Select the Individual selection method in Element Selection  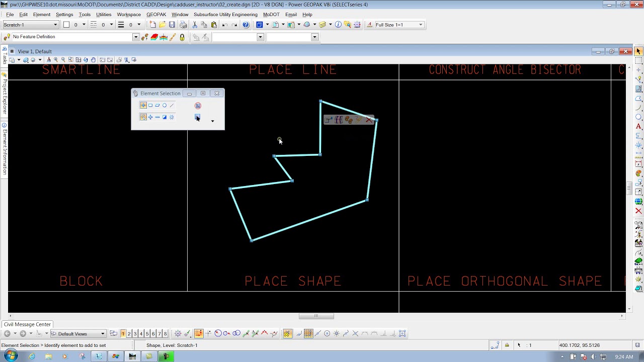coord(143,105)
